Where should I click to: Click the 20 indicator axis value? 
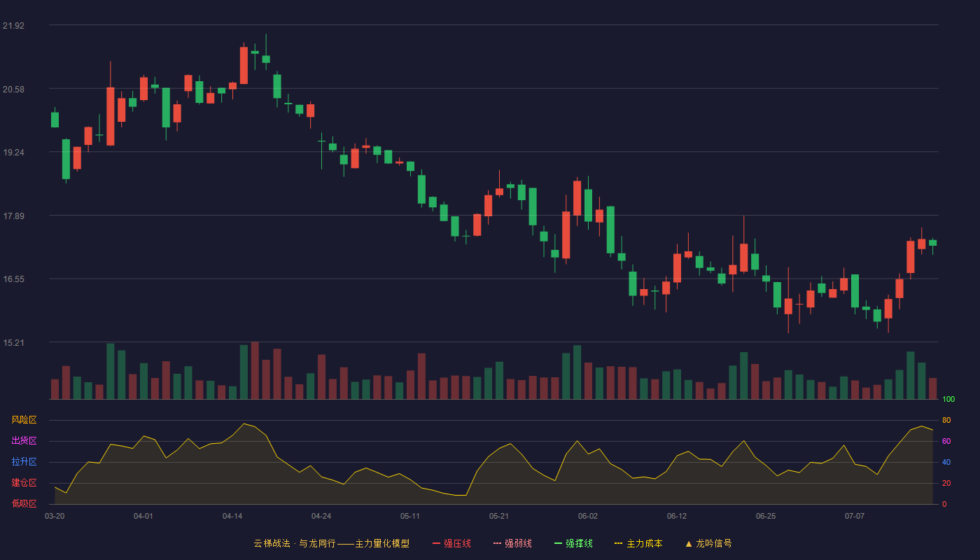[946, 483]
